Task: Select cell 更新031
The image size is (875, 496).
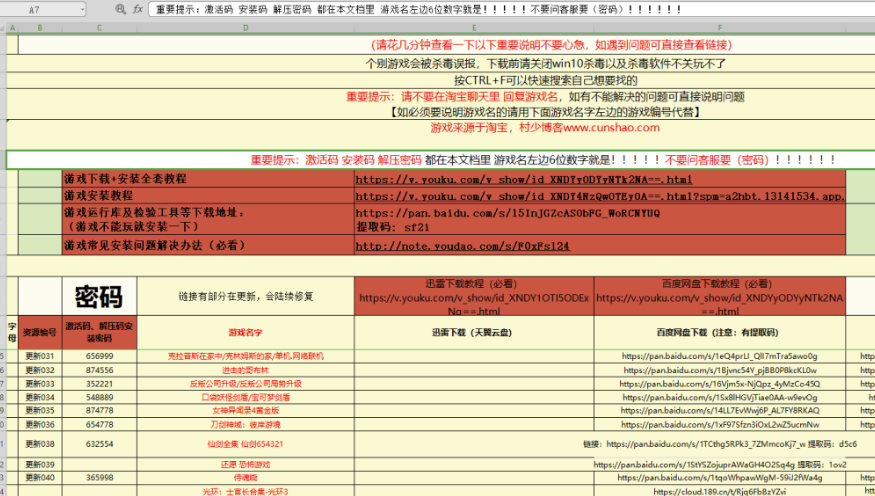Action: [x=40, y=356]
